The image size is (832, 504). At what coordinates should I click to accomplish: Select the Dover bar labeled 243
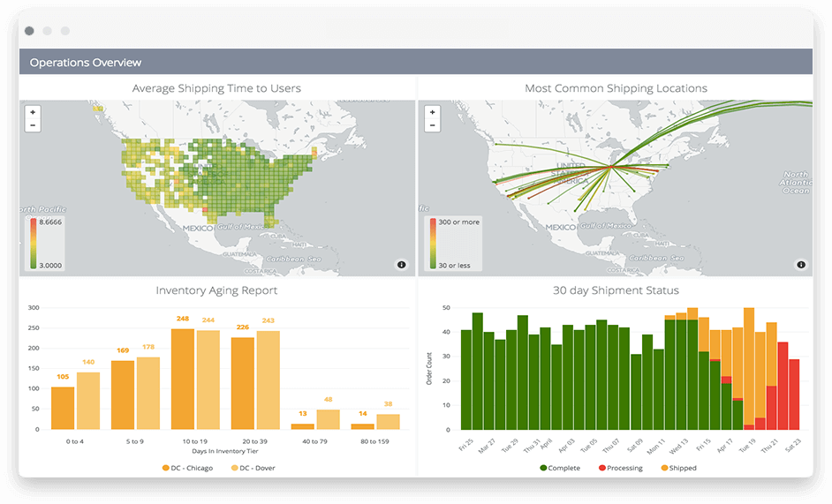click(268, 380)
